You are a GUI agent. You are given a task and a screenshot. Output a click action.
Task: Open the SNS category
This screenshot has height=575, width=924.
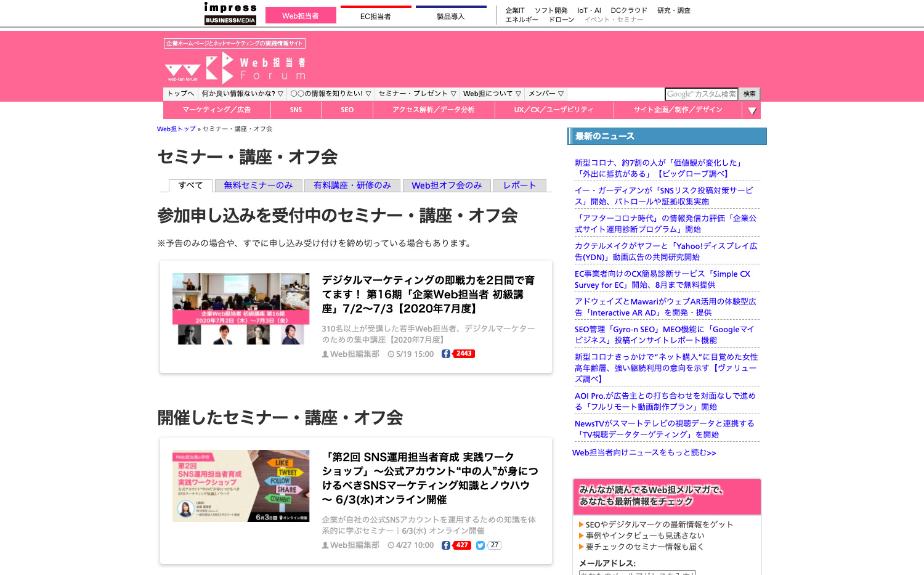pos(296,110)
